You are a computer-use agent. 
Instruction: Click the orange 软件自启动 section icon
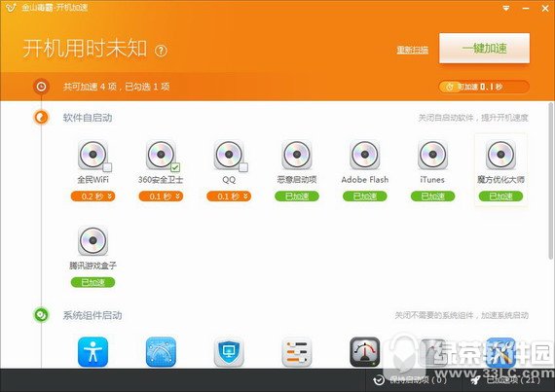pos(41,118)
